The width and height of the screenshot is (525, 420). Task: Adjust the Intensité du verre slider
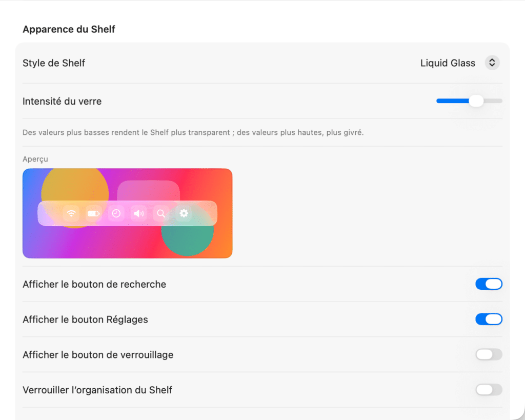pyautogui.click(x=470, y=101)
